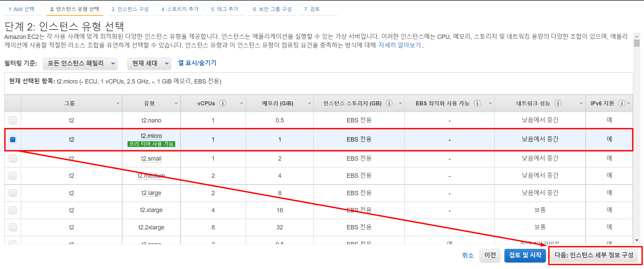The height and width of the screenshot is (269, 644).
Task: Open info icon for instance storage (GB) column
Action: 389,103
